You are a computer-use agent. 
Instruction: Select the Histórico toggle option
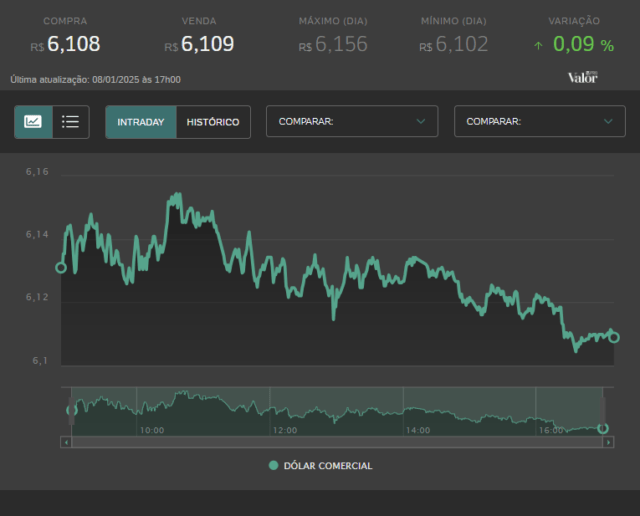213,122
